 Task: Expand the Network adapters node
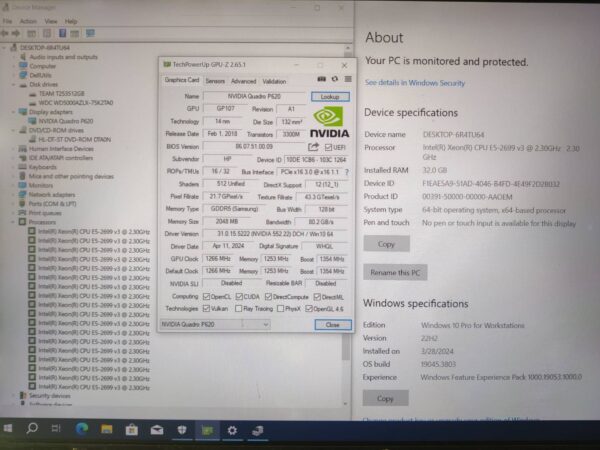[x=14, y=194]
